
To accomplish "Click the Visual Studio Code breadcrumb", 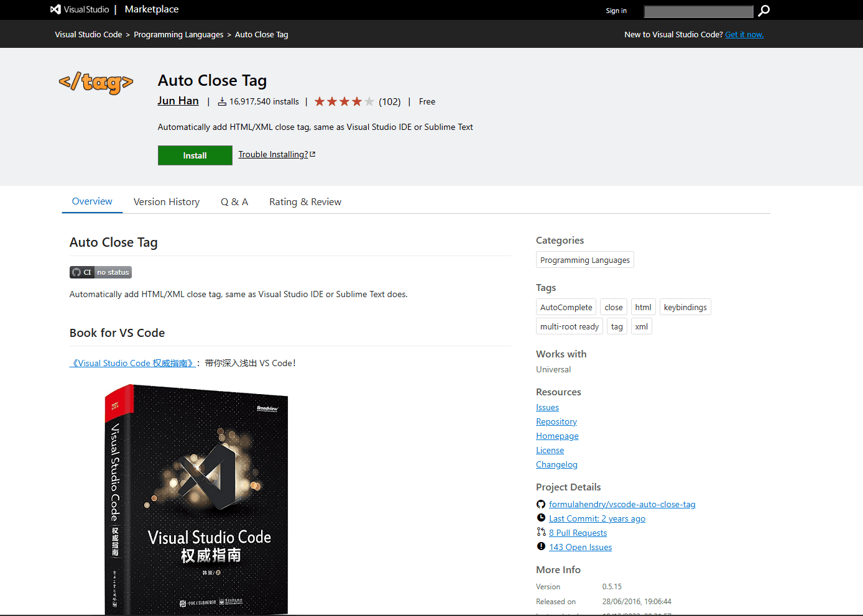I will coord(88,35).
